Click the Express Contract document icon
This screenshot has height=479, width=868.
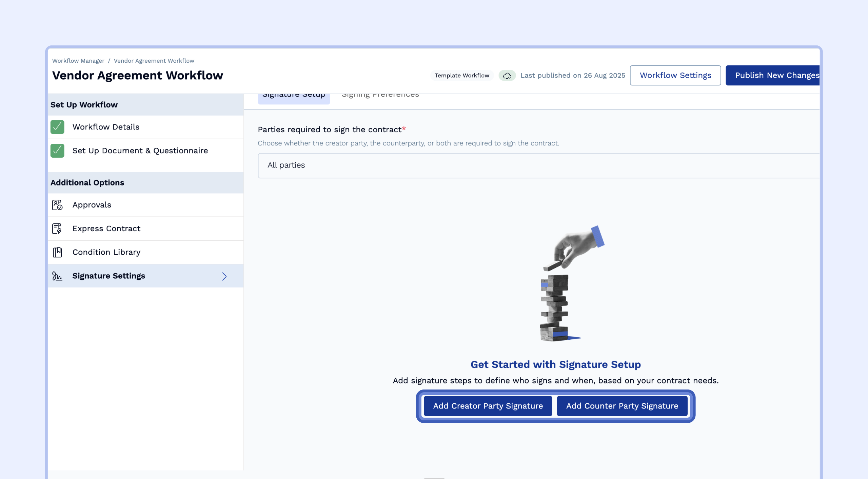pos(57,228)
